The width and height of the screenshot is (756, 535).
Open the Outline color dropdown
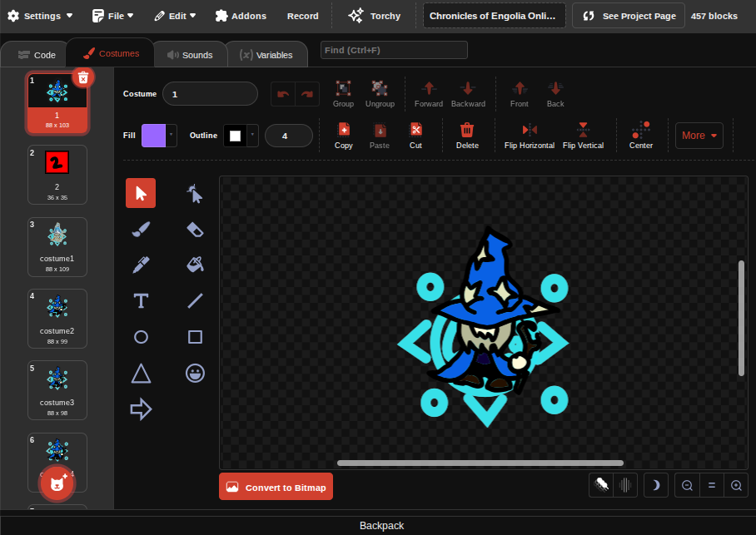click(x=252, y=136)
